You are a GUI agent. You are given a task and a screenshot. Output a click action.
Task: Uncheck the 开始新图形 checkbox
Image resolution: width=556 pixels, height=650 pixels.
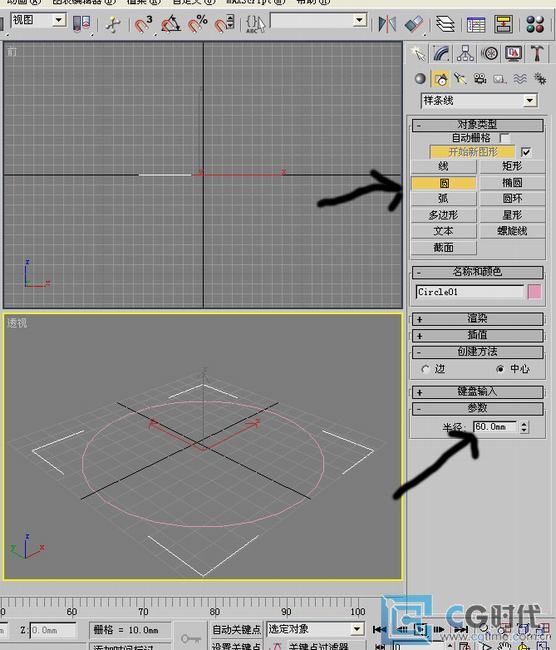click(x=526, y=152)
